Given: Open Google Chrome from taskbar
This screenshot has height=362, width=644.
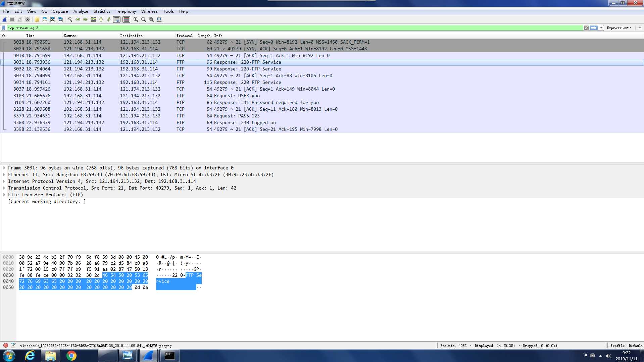Looking at the screenshot, I should point(71,356).
